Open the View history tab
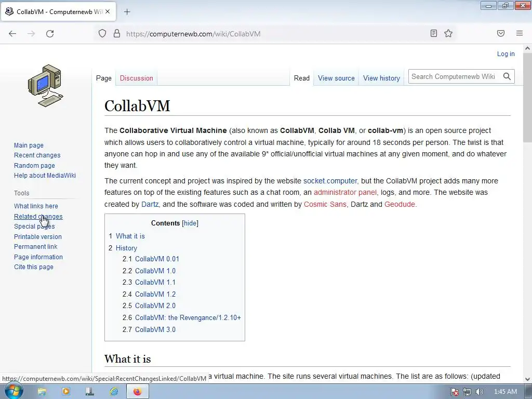 tap(381, 78)
